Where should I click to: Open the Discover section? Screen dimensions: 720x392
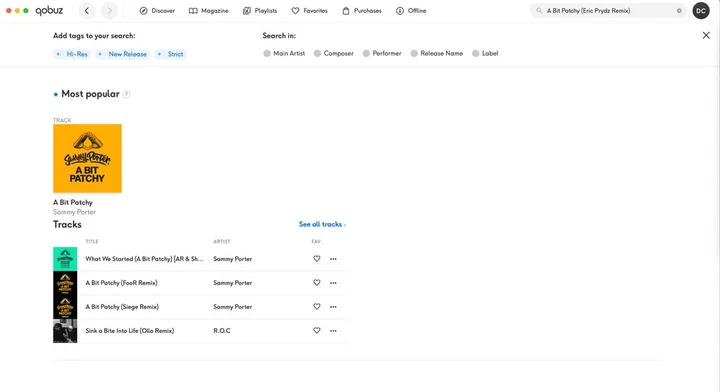tap(157, 11)
